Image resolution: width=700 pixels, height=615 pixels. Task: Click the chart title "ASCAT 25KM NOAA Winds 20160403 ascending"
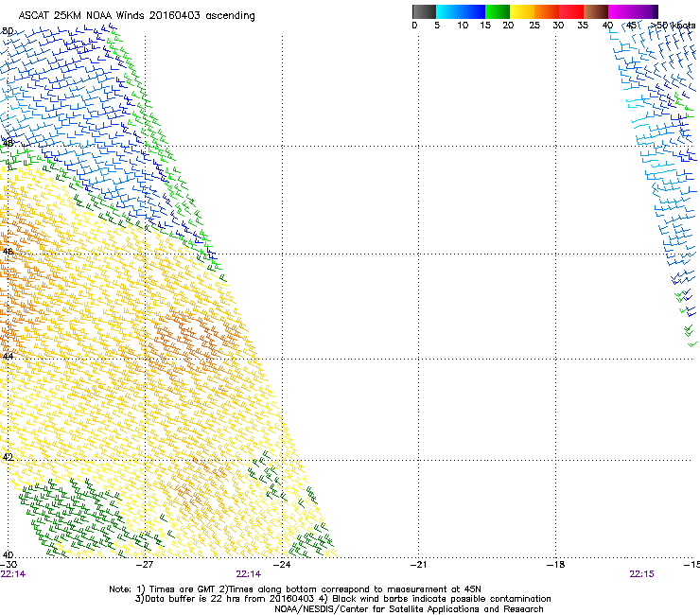(x=136, y=16)
